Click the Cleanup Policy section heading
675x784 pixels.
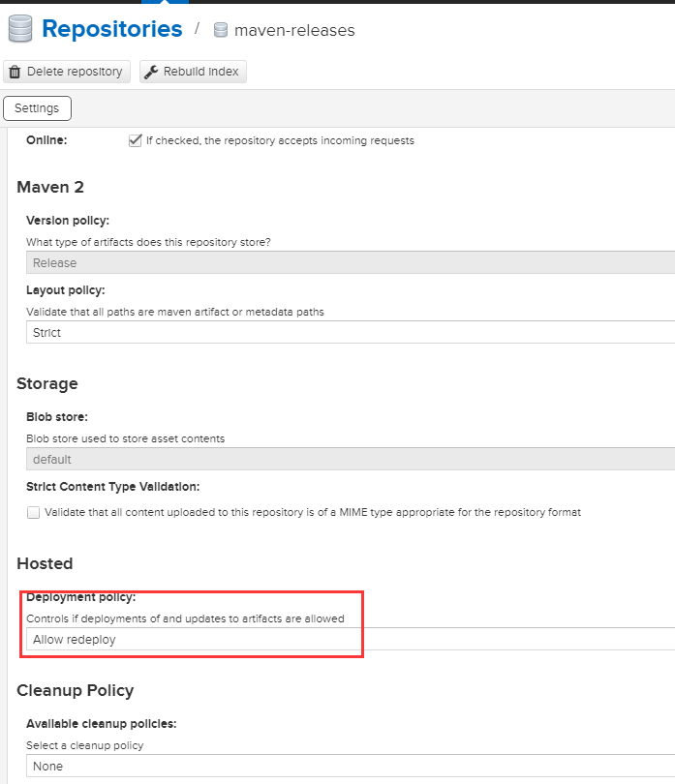pyautogui.click(x=76, y=690)
